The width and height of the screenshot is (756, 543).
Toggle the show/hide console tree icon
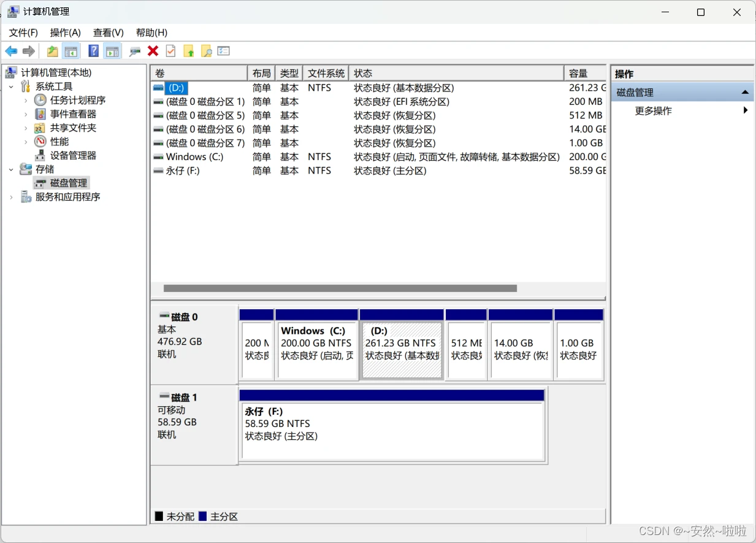click(x=71, y=51)
